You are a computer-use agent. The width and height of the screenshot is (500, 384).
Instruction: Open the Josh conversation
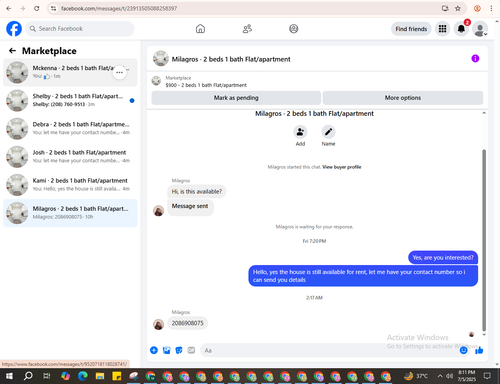coord(70,156)
